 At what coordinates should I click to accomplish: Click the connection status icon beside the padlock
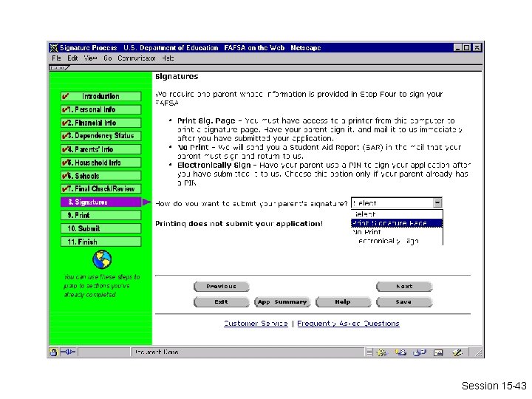[68, 352]
